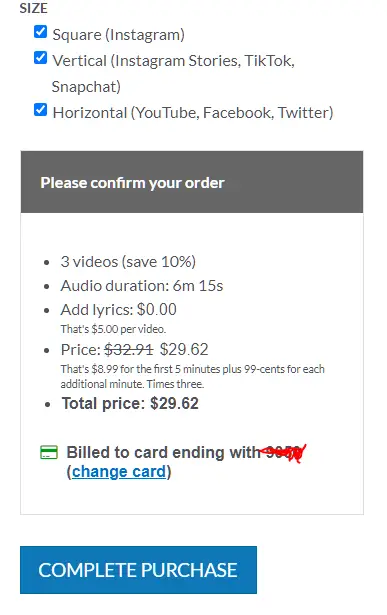Click the SIZE section heading
This screenshot has height=615, width=387.
[34, 8]
